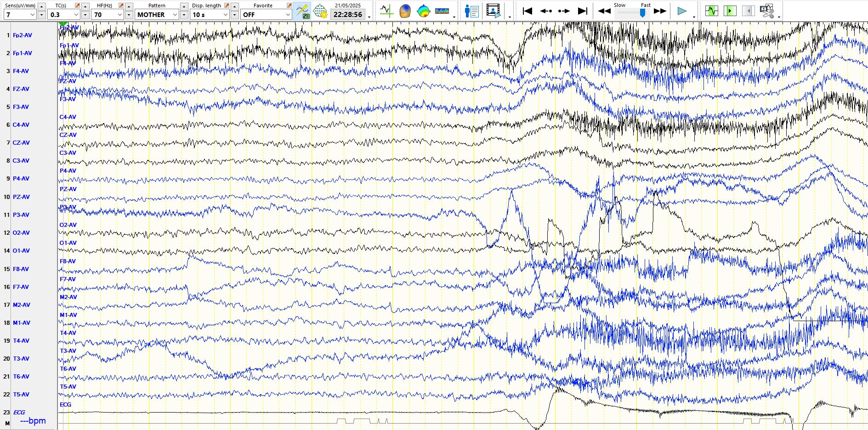Open the Favorite dropdown showing OFF
Image resolution: width=868 pixels, height=430 pixels.
click(x=266, y=15)
